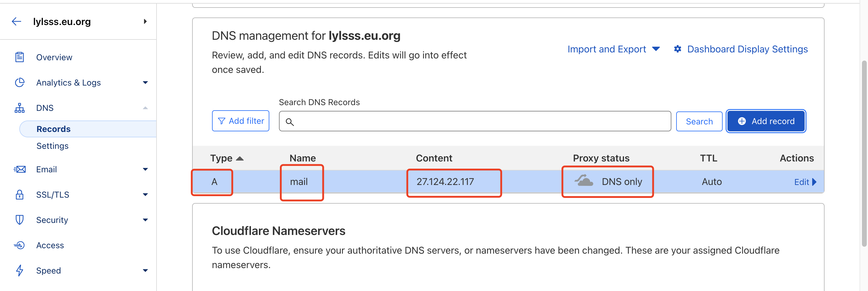Screen dimensions: 868x291
Task: Click the Add filter button
Action: [x=241, y=121]
